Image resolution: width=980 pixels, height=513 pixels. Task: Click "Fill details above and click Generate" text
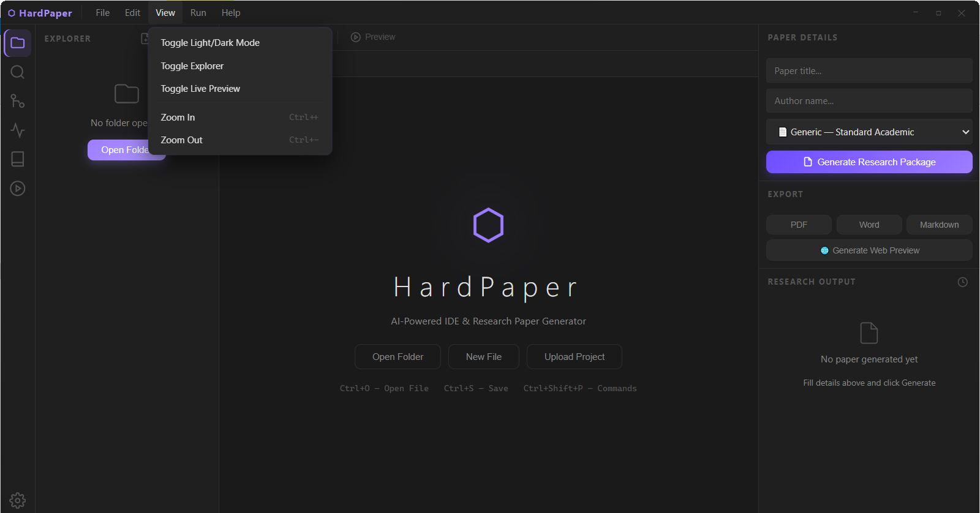(869, 383)
